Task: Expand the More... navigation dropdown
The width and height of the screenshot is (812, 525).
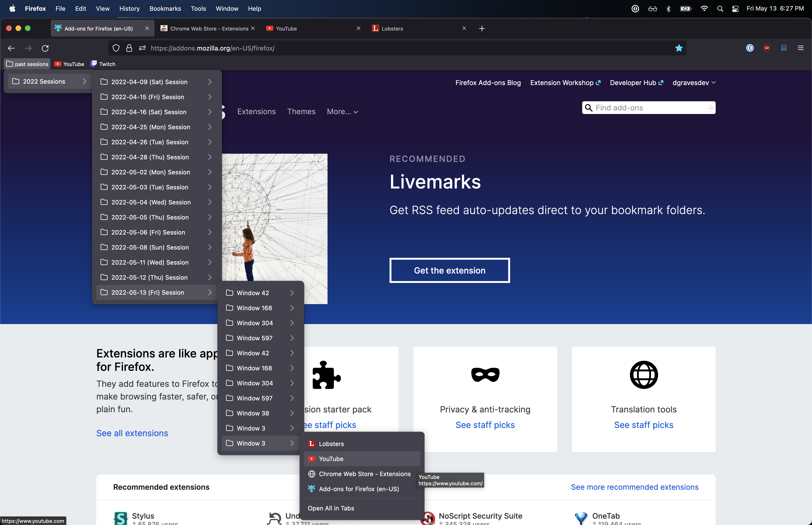Action: pos(342,112)
